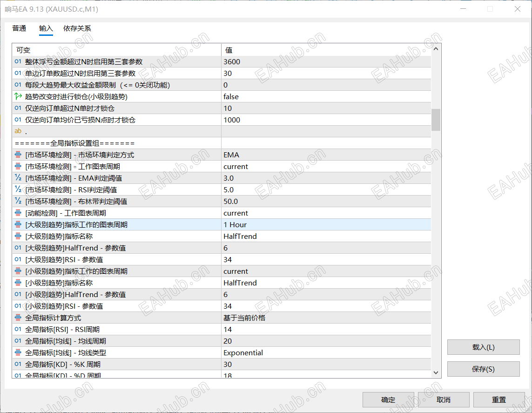This screenshot has width=532, height=413.
Task: Click integer icon of [小级别趋势]RSI 参数值 row
Action: [18, 306]
